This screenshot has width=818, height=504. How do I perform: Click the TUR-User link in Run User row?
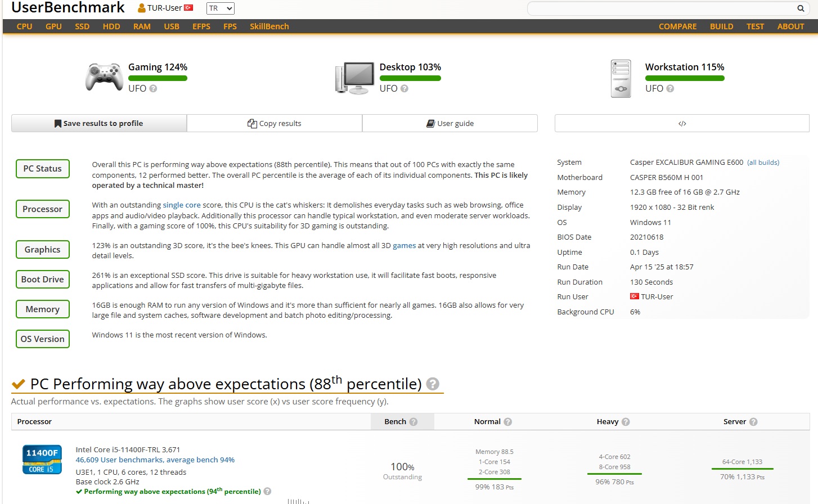click(x=657, y=296)
